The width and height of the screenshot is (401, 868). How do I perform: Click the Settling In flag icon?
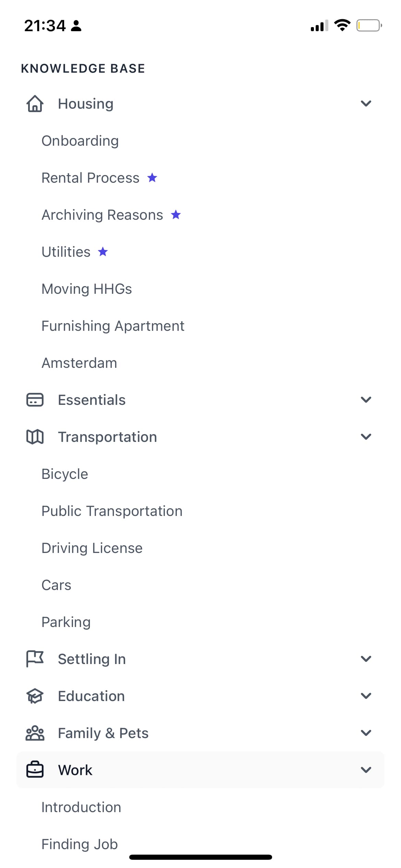[35, 659]
